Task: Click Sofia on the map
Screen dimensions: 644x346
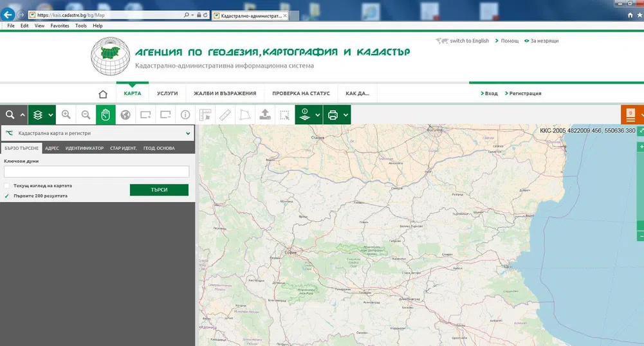Action: pyautogui.click(x=290, y=252)
